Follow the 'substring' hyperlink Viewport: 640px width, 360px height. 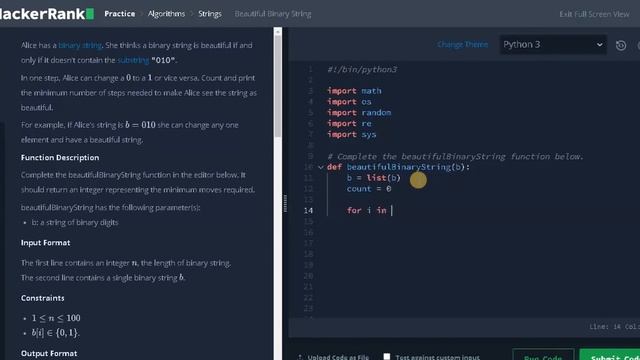point(133,60)
